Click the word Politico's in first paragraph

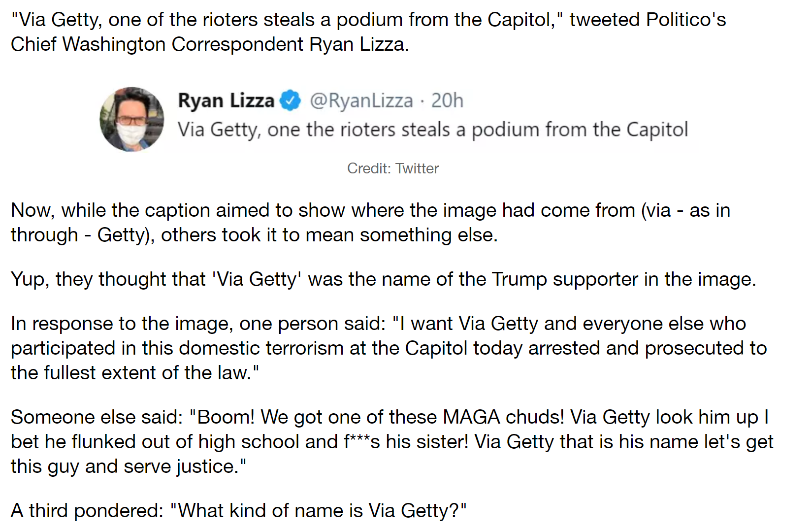coord(686,20)
